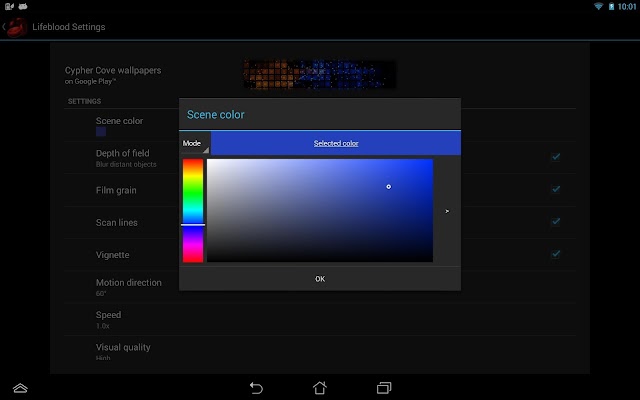Image resolution: width=640 pixels, height=400 pixels.
Task: Click the Scene color preview swatch
Action: point(101,131)
